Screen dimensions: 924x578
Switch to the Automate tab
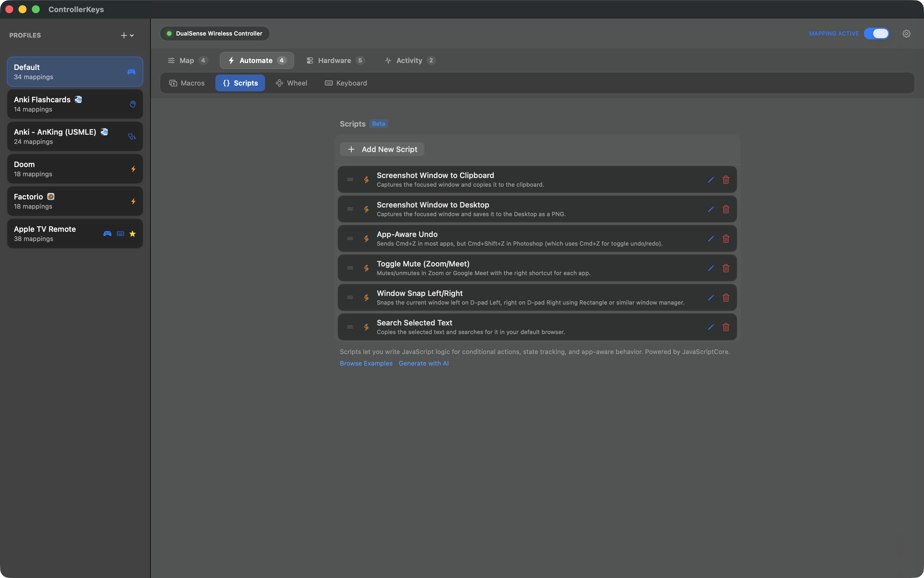257,60
